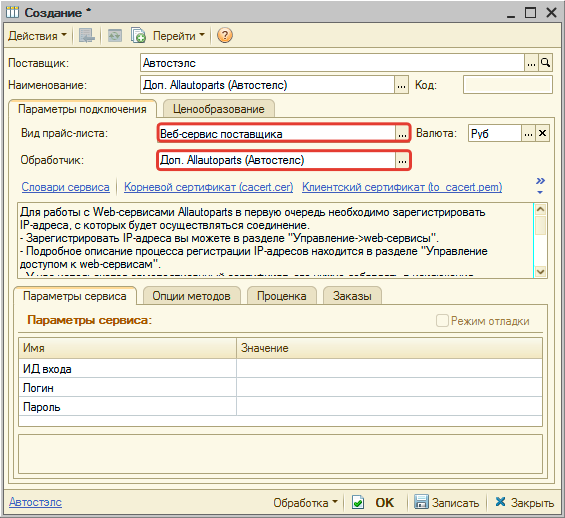Maximize the Создание window

(530, 13)
